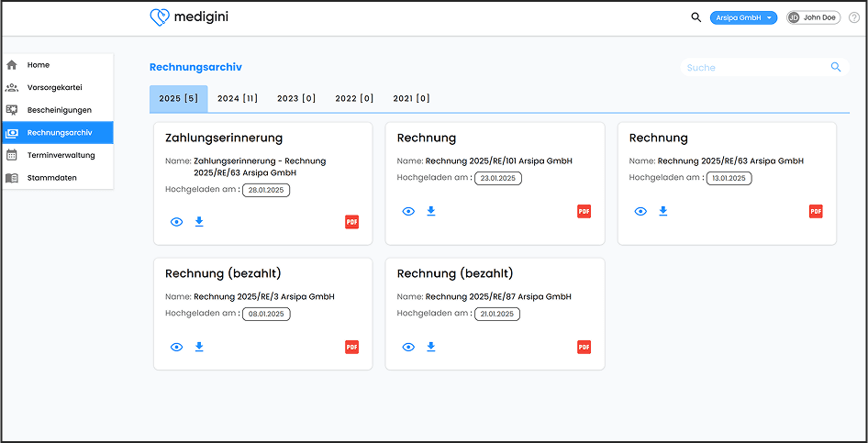The width and height of the screenshot is (868, 443).
Task: Download the Zahlungserinnerung document
Action: [199, 222]
